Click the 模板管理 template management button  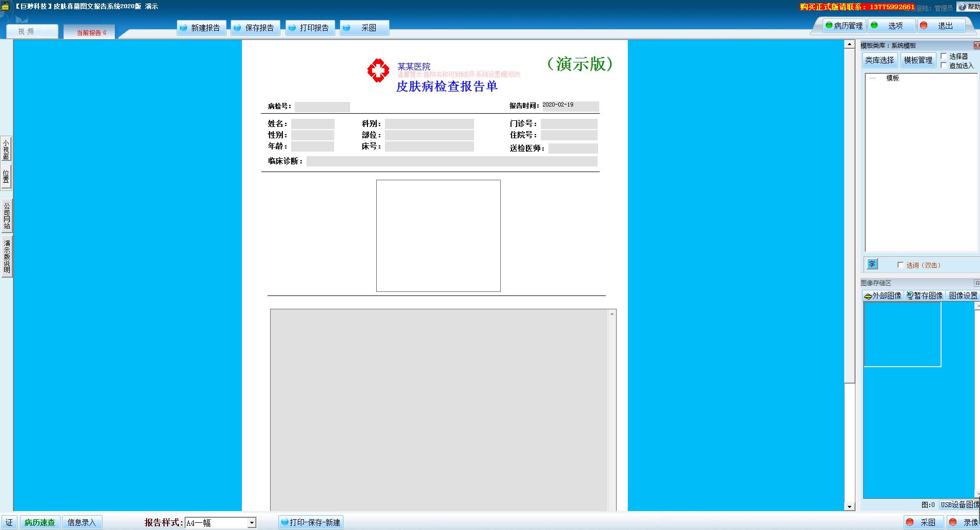pos(918,60)
